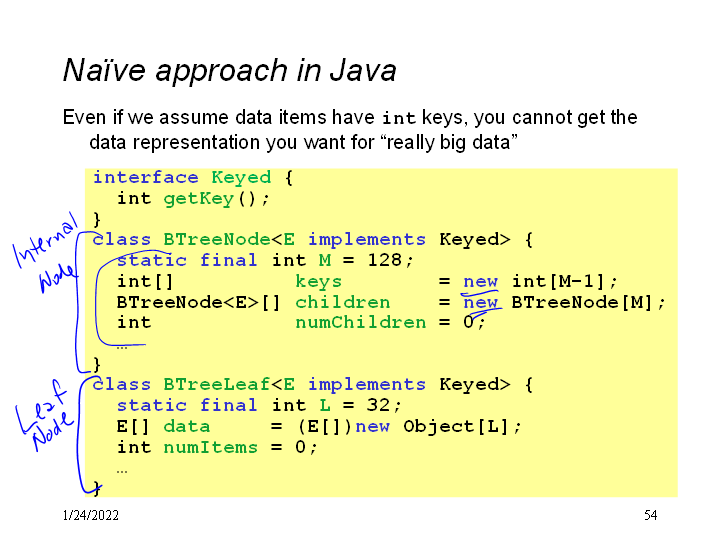Click "static final int M = 128" line

[264, 260]
